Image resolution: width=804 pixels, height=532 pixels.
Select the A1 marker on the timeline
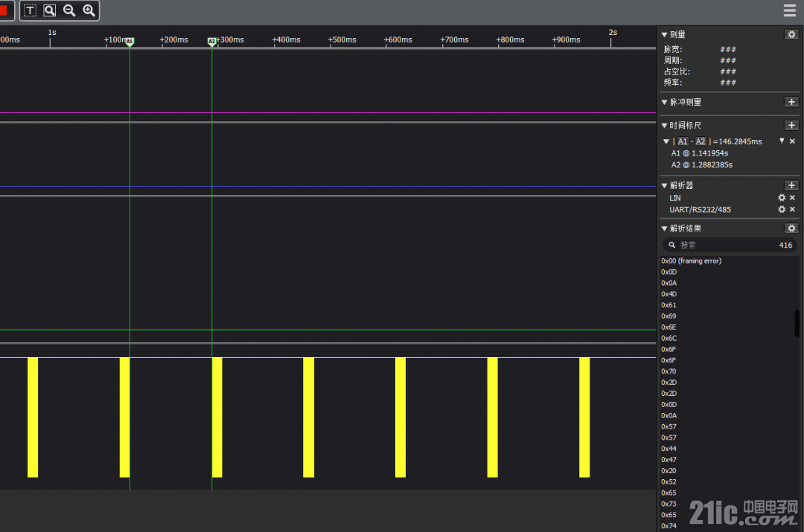130,42
